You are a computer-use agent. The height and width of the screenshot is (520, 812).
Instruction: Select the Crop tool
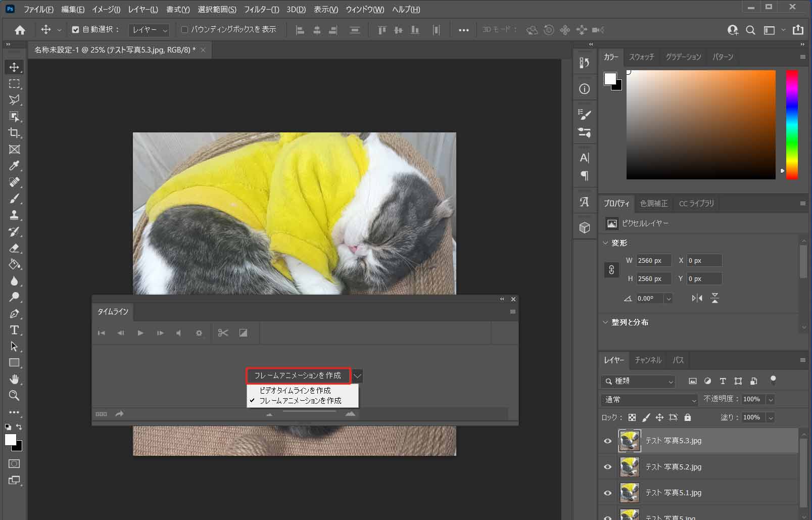click(14, 133)
